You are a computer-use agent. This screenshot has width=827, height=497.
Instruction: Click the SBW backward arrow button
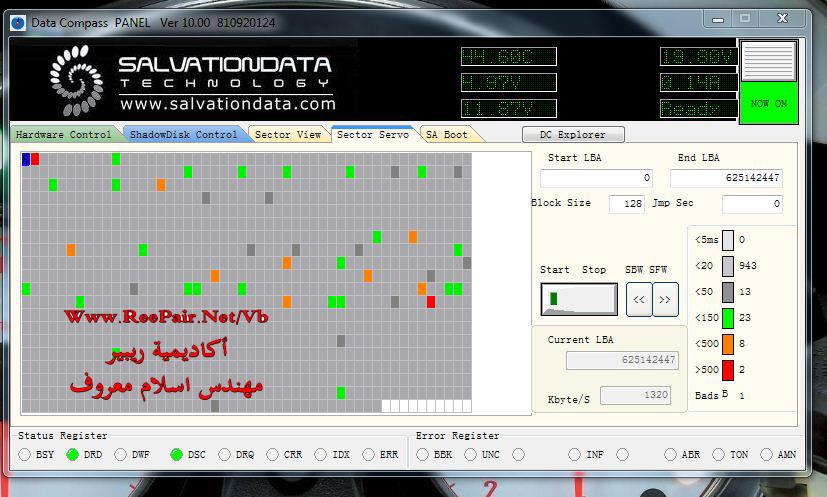tap(638, 298)
